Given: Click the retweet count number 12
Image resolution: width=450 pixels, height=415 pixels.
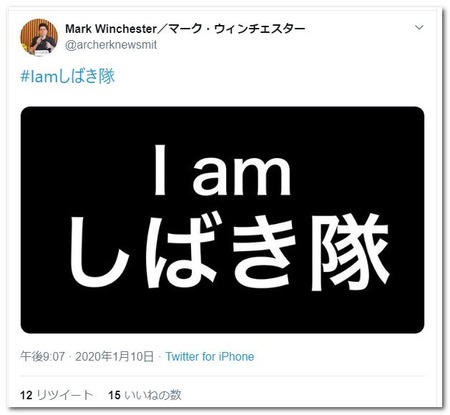Looking at the screenshot, I should point(26,395).
